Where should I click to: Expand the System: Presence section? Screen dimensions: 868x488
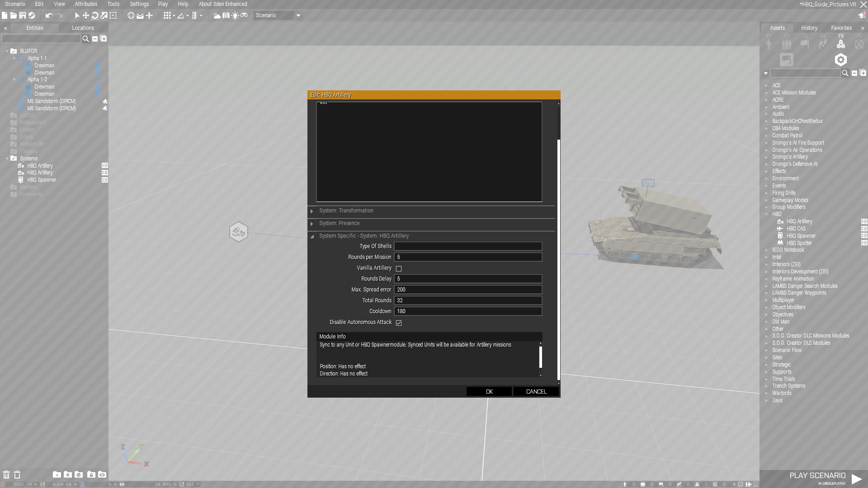pyautogui.click(x=312, y=224)
